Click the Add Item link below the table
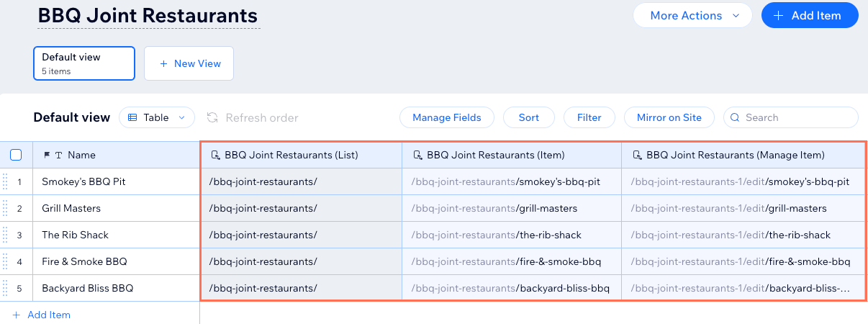The height and width of the screenshot is (324, 868). pyautogui.click(x=42, y=315)
